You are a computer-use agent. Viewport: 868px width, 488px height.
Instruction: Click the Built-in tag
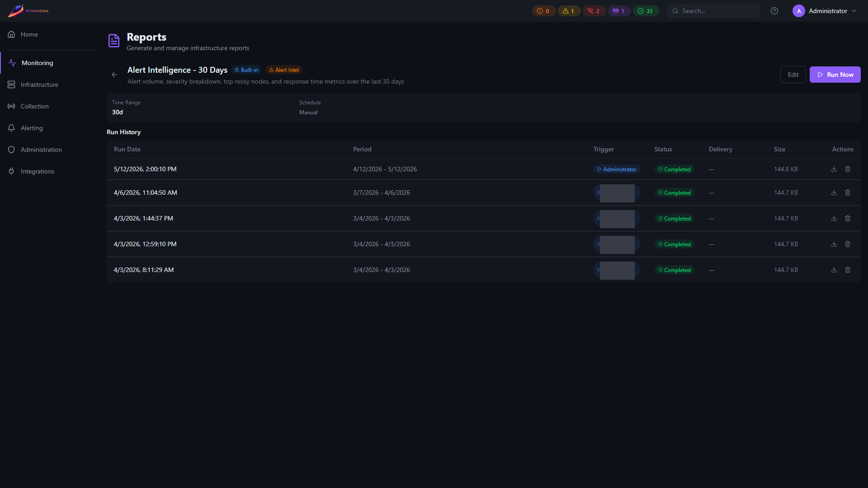tap(246, 70)
